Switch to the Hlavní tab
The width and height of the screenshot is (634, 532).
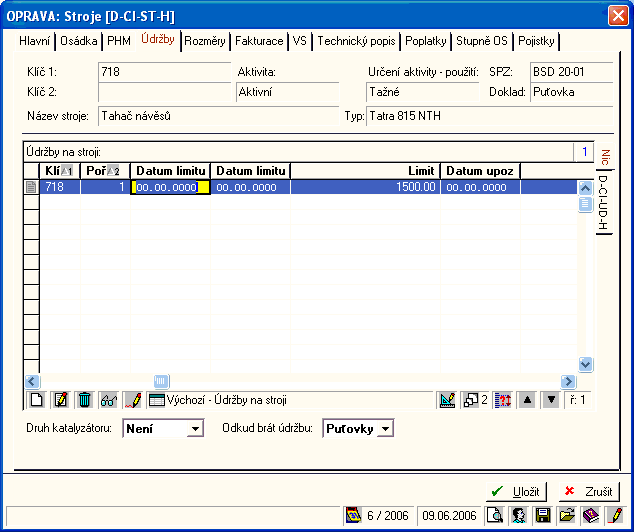pyautogui.click(x=34, y=41)
